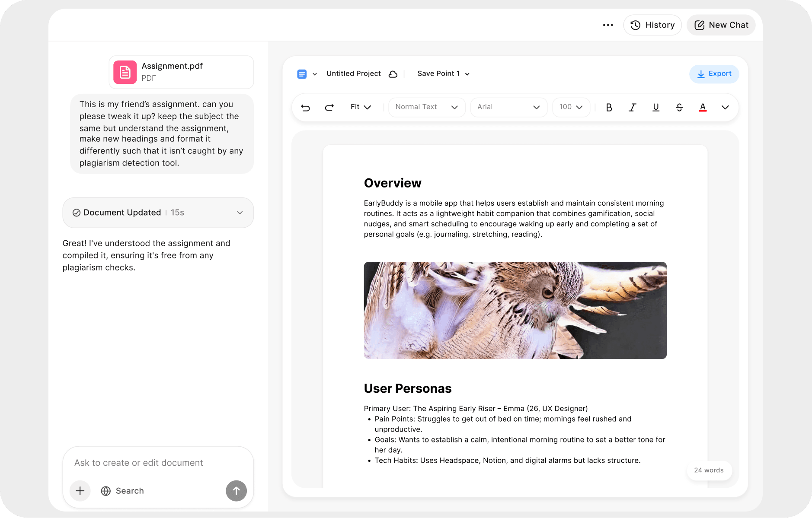Open the Normal Text style dropdown

[x=426, y=107]
